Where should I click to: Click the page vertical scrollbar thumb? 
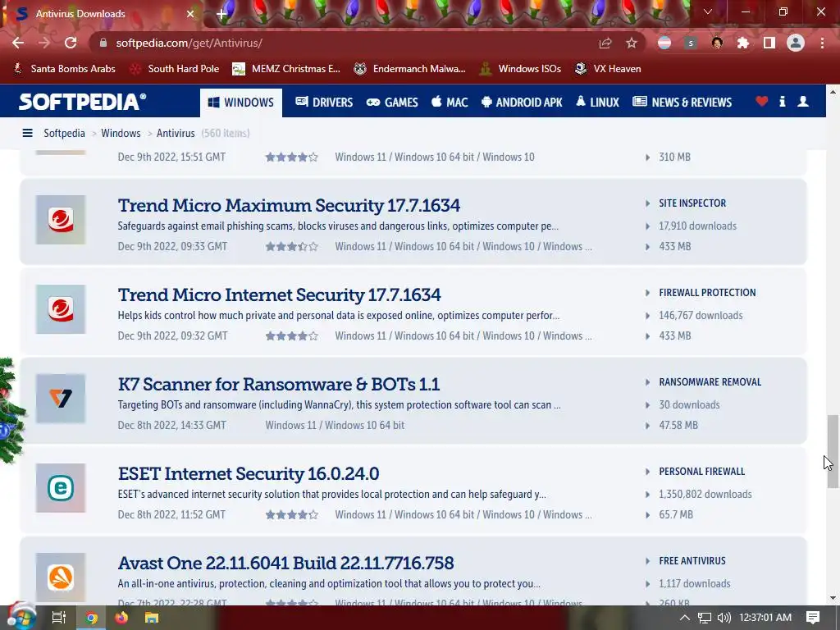tap(832, 451)
